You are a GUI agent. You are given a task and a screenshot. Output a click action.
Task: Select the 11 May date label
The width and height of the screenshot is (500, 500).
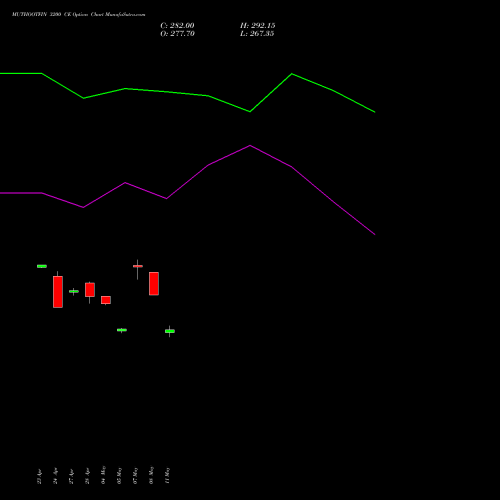click(x=167, y=475)
